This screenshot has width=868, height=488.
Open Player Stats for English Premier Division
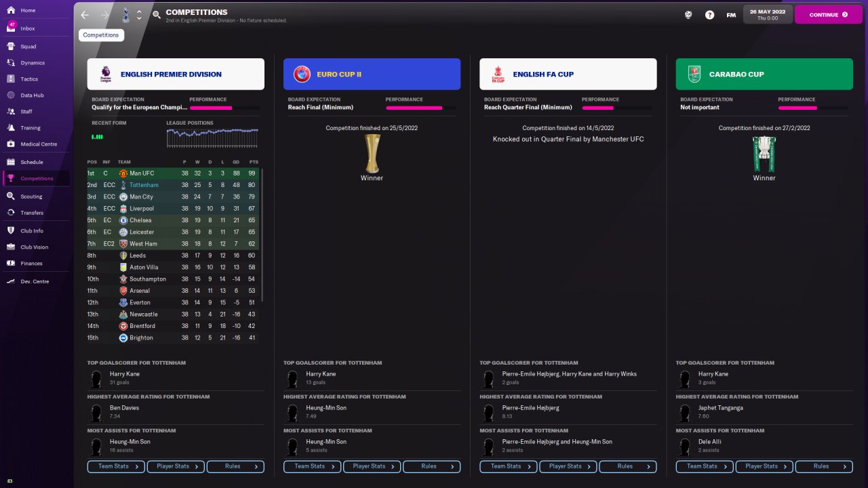(176, 466)
